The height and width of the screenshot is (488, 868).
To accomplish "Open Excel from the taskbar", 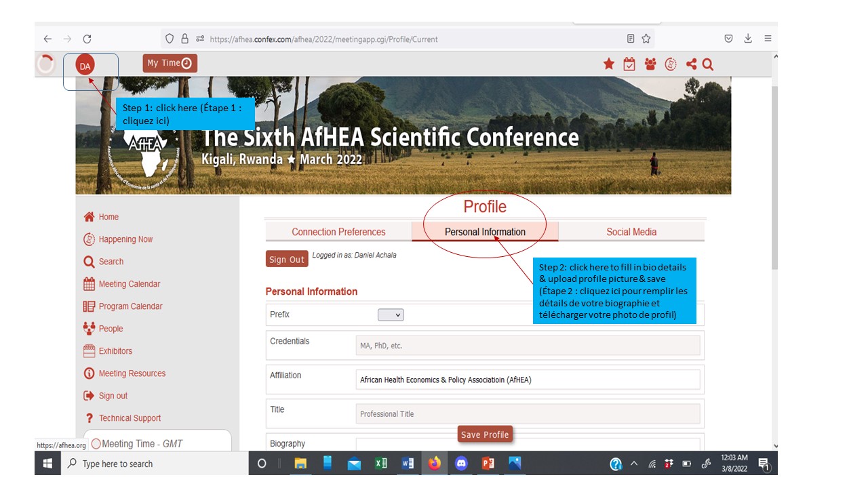I will [x=381, y=464].
